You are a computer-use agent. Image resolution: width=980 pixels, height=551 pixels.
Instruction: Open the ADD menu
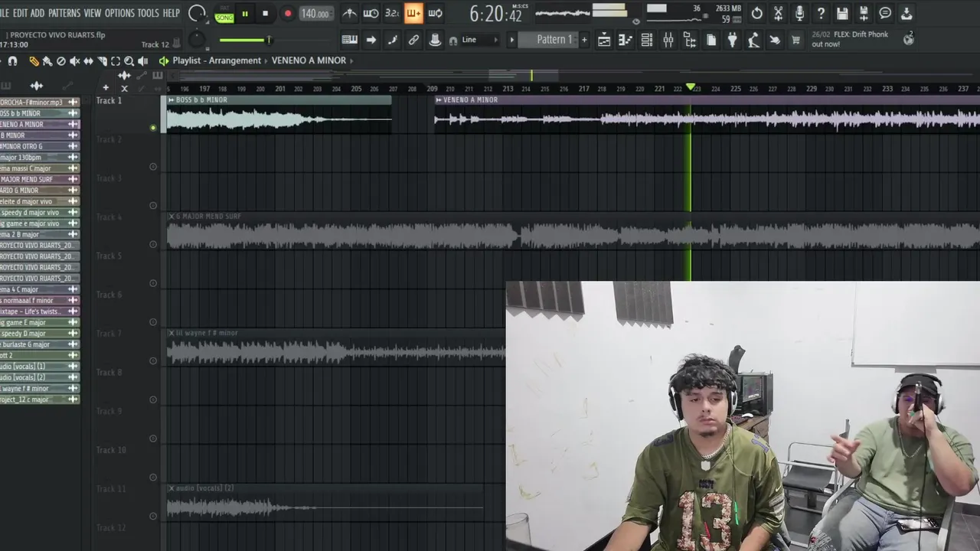[x=38, y=13]
